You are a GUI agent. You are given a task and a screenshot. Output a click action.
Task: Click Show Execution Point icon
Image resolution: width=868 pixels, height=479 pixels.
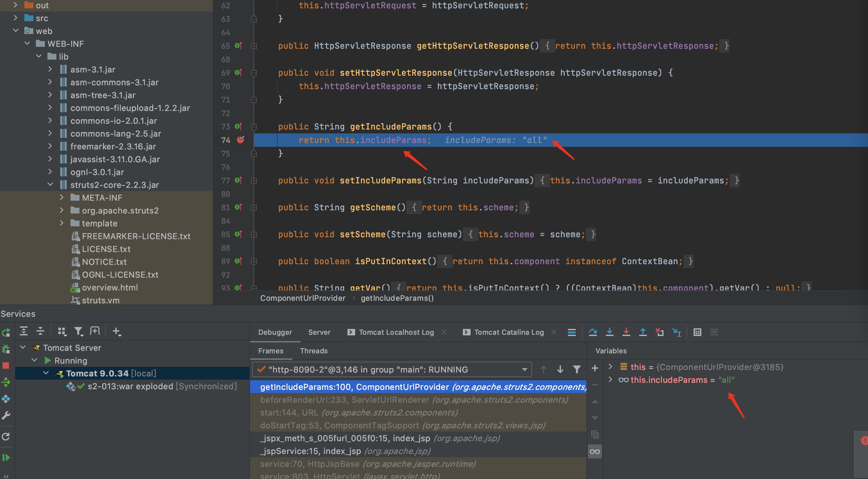coord(572,332)
